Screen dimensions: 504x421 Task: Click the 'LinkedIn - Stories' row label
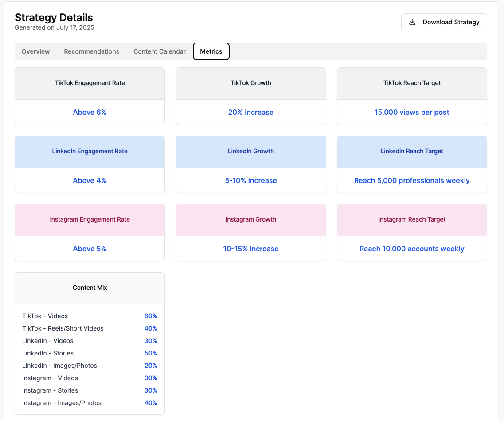(48, 353)
